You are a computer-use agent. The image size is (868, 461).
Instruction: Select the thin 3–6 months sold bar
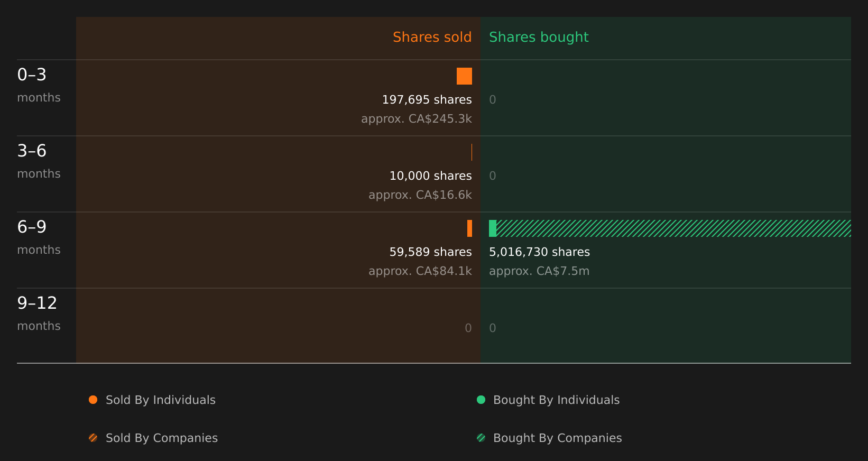tap(472, 152)
